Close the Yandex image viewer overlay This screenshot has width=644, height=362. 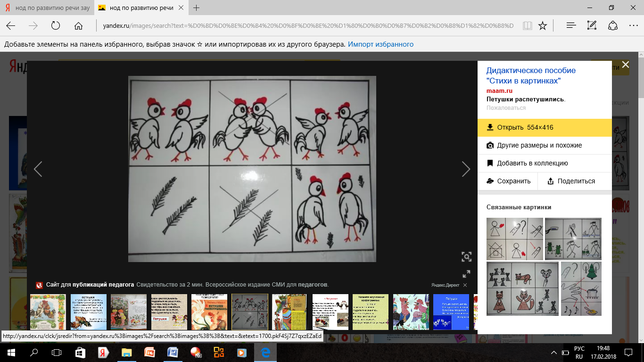(625, 65)
